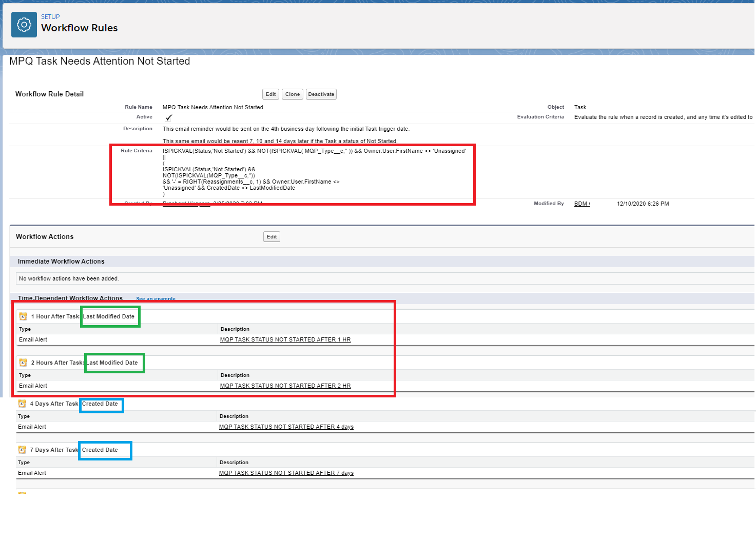Select the rule Description first line

point(286,129)
